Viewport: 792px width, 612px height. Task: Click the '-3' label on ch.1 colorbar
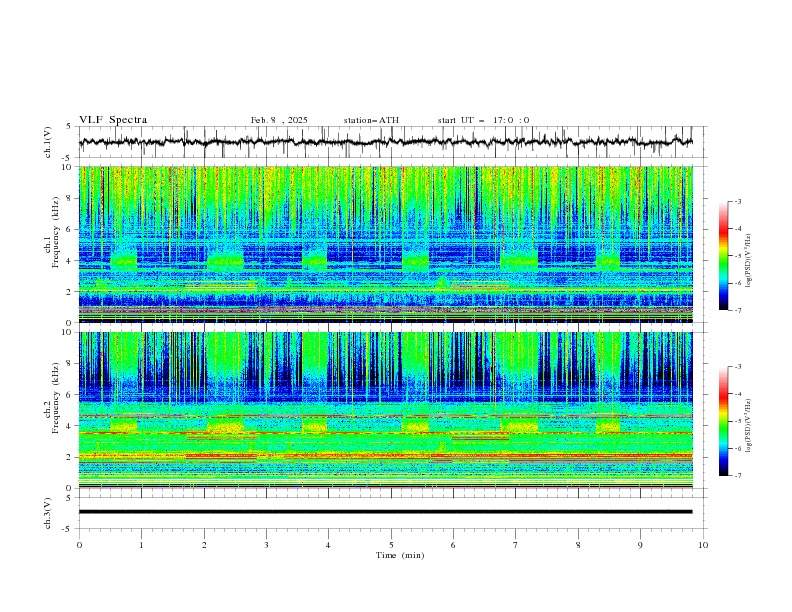pos(737,201)
